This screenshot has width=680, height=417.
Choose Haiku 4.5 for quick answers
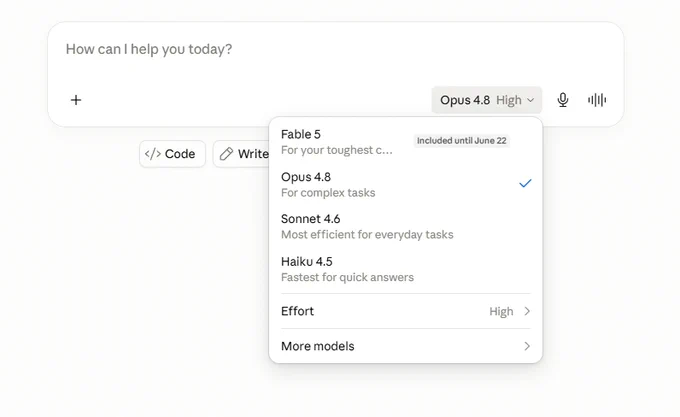405,269
